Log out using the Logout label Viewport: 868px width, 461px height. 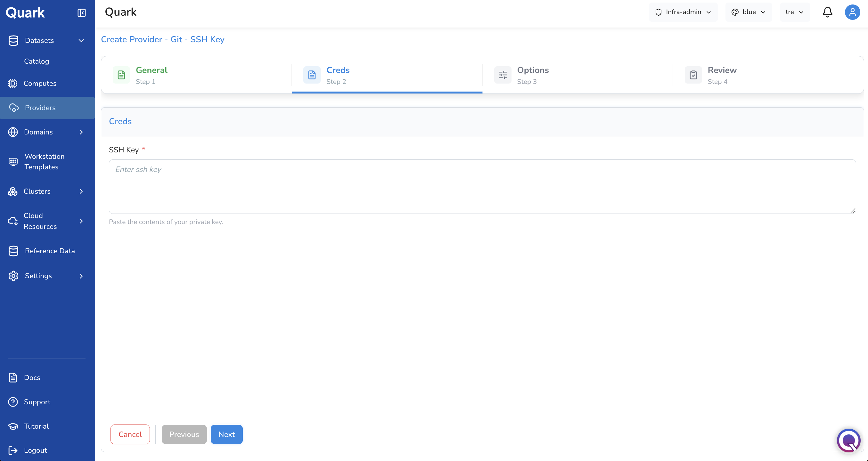[x=35, y=450]
